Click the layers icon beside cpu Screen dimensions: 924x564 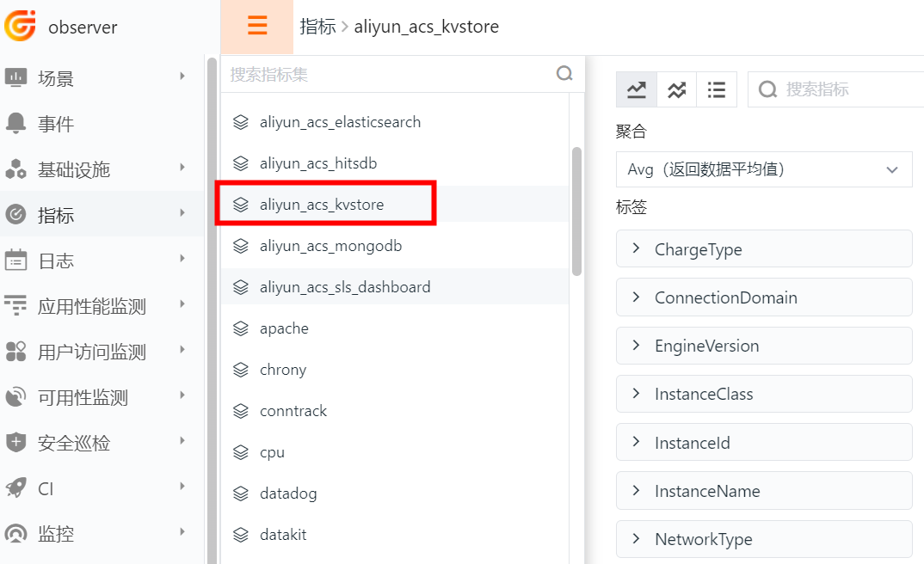pos(240,451)
